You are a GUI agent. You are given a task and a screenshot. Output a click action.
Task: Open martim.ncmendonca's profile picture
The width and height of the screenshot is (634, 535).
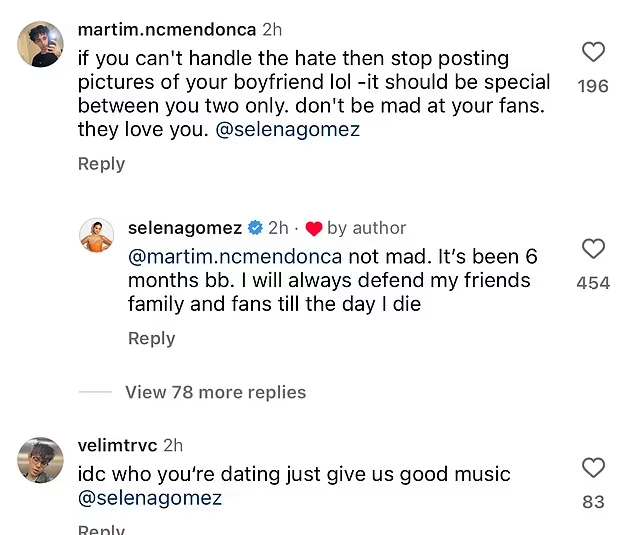[41, 45]
